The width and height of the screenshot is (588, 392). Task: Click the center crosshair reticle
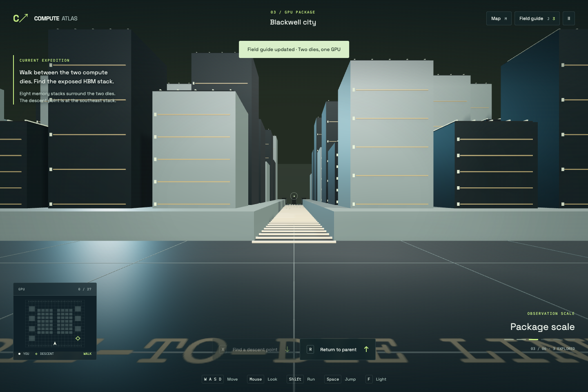pos(294,196)
